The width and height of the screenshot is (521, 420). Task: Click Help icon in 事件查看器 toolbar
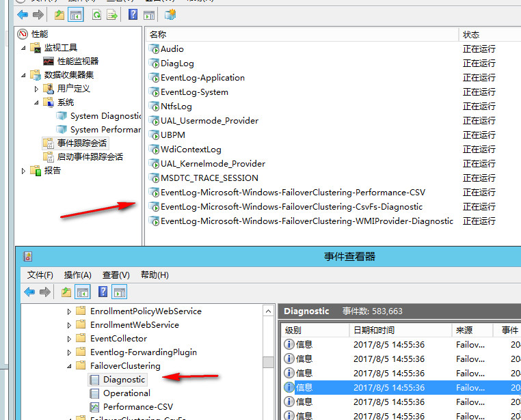103,292
